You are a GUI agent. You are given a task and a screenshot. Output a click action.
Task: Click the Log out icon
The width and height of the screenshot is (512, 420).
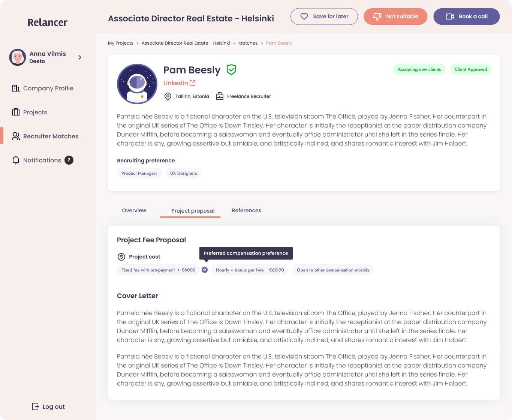36,406
